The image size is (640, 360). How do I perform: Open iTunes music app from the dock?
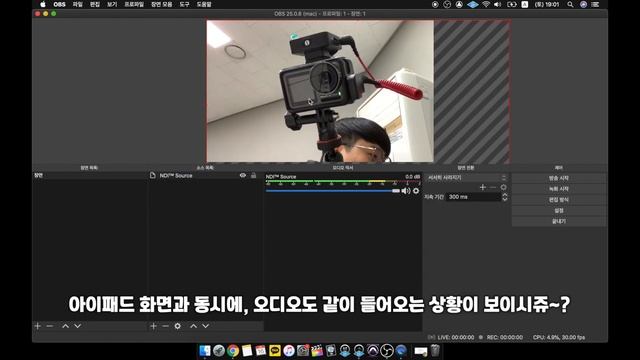tap(289, 350)
